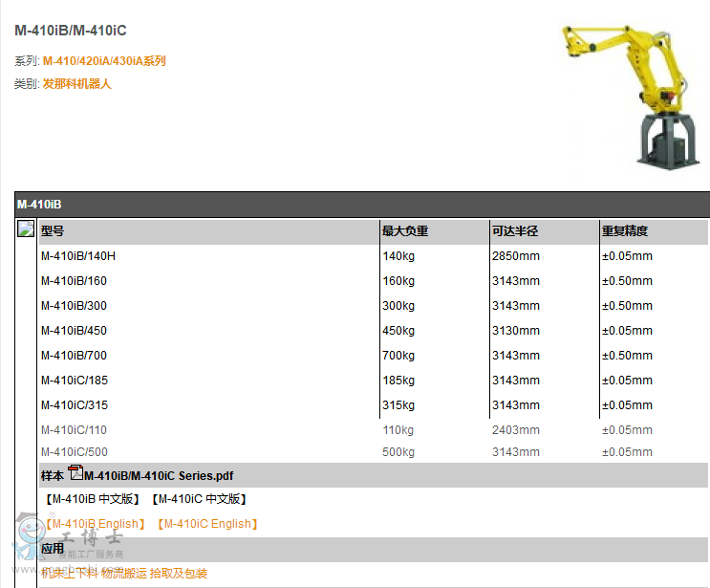Open the 发那科机器人 category link
Viewport: 710px width, 588px height.
pyautogui.click(x=76, y=84)
